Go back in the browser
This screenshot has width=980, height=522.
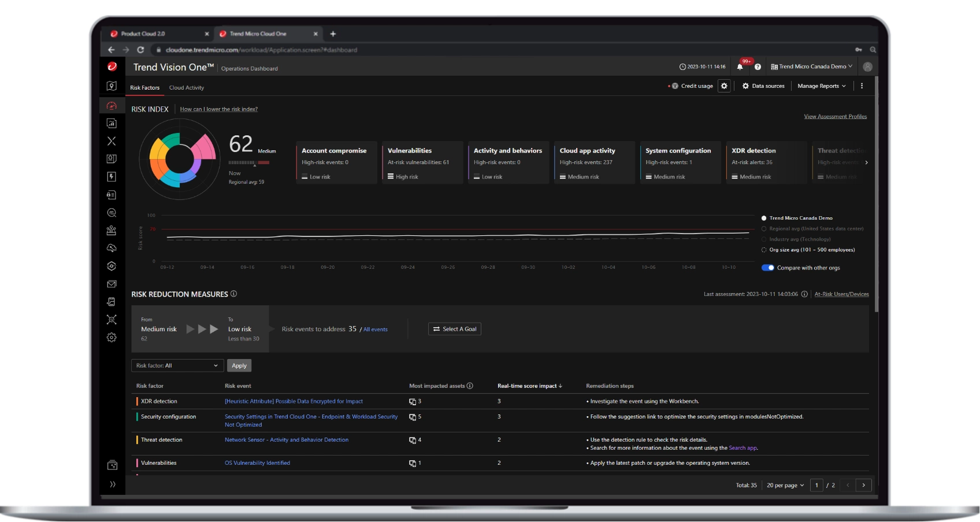click(x=112, y=50)
